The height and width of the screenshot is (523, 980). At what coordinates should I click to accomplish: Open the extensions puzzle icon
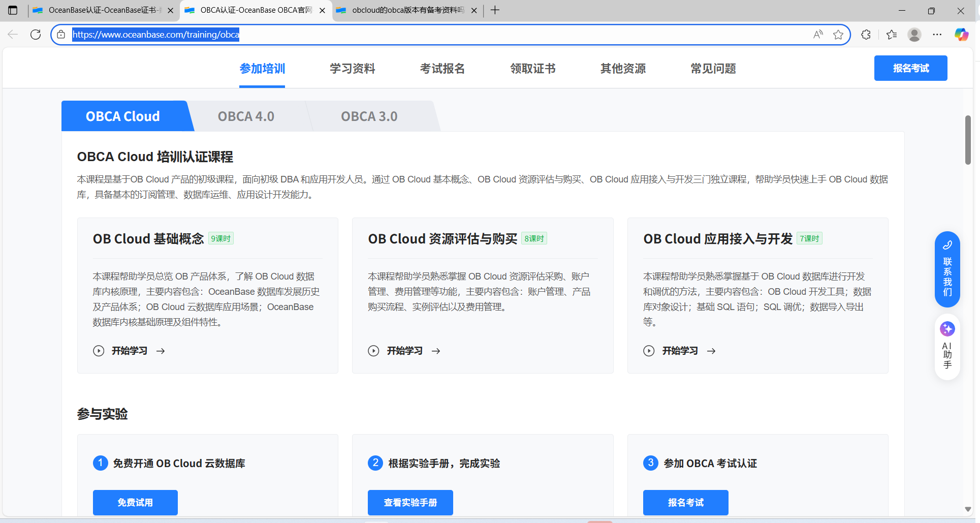(x=866, y=35)
